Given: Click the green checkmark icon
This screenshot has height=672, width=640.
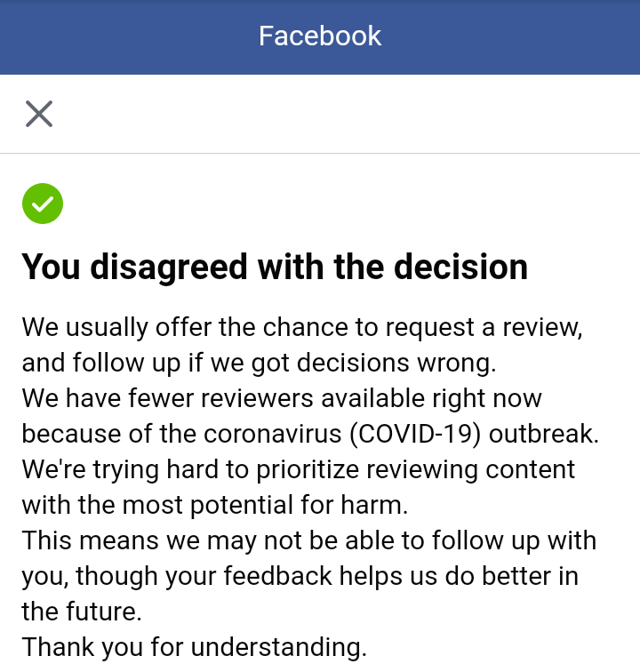Looking at the screenshot, I should click(x=43, y=204).
